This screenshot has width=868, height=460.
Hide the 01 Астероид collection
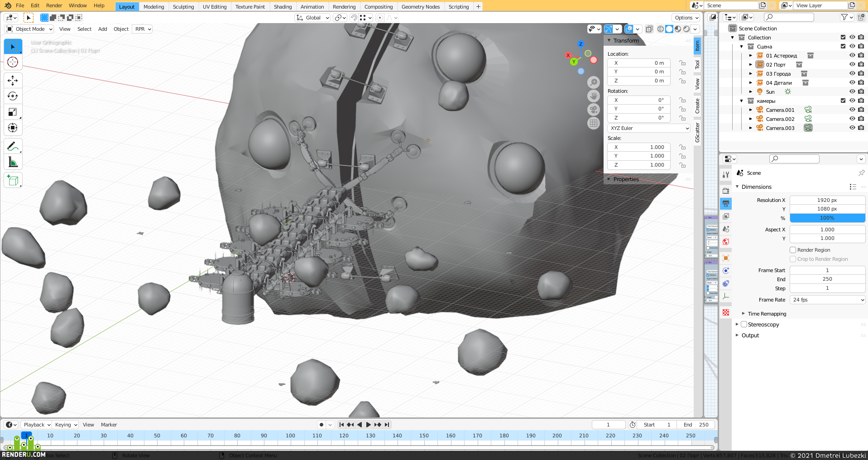(852, 56)
